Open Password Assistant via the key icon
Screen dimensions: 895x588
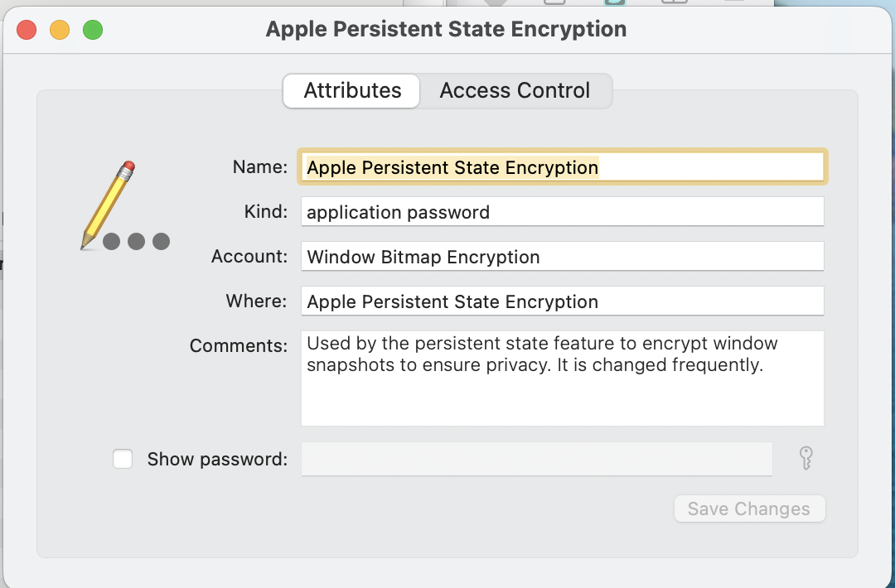coord(805,458)
